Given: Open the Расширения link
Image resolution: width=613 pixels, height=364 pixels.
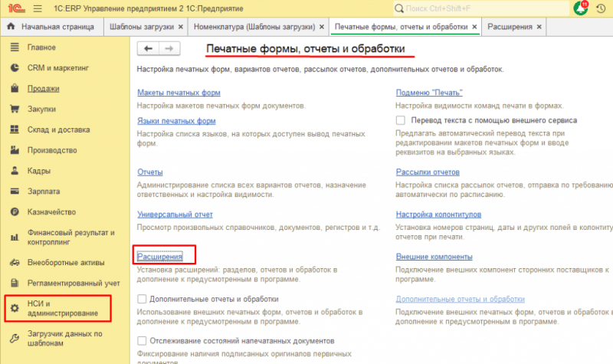Looking at the screenshot, I should point(159,257).
